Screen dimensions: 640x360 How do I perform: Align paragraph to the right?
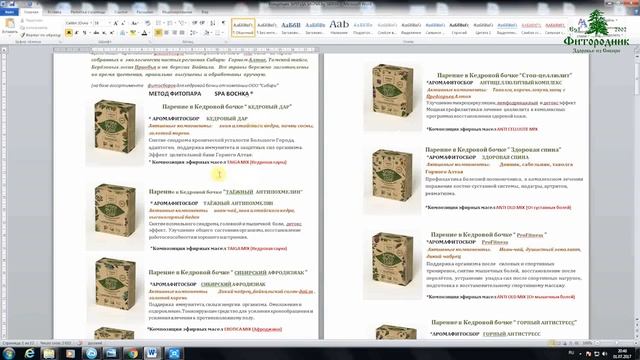174,33
